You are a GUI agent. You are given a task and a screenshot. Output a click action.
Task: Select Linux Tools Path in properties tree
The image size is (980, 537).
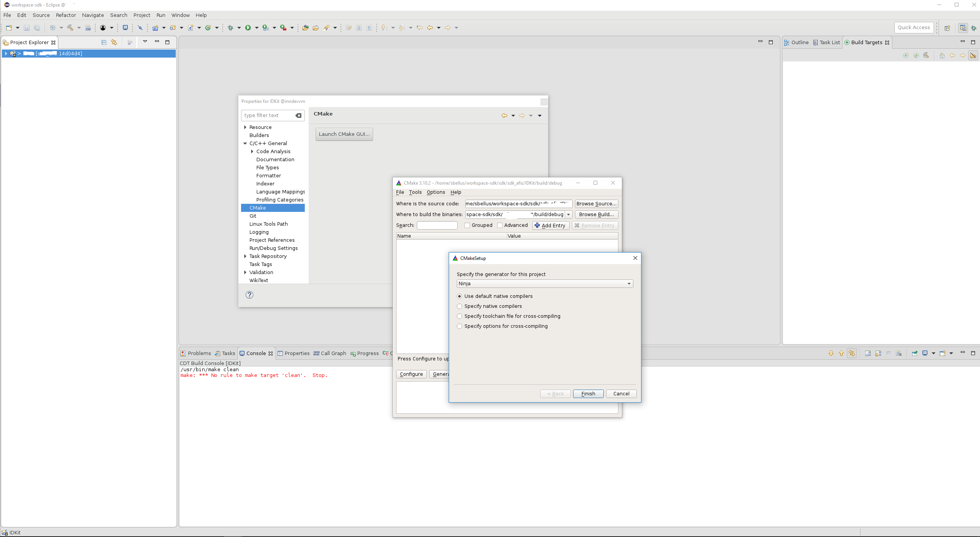(268, 224)
